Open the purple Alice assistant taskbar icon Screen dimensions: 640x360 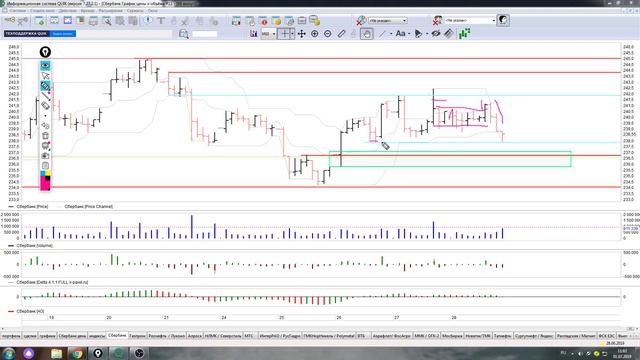pyautogui.click(x=29, y=353)
